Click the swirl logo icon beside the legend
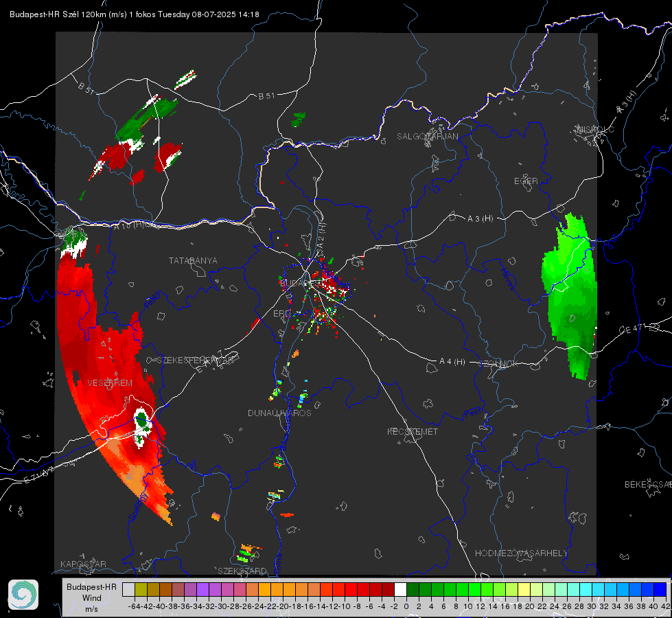Screen dimensions: 672x618 point(23,595)
